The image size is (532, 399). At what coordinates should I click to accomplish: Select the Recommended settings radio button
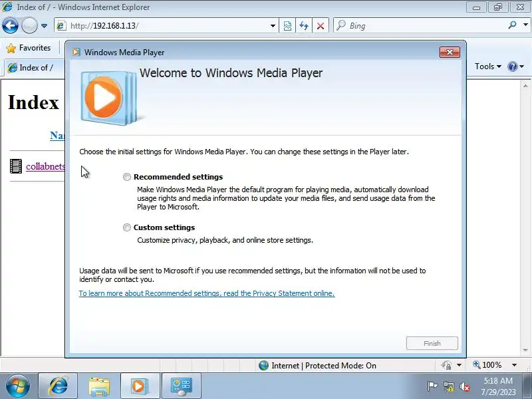pyautogui.click(x=127, y=177)
